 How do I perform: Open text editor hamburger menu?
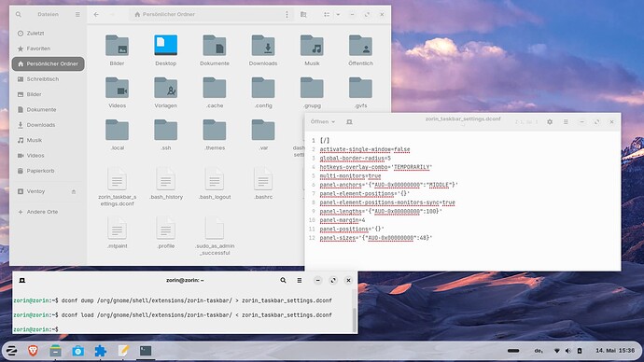[x=566, y=122]
